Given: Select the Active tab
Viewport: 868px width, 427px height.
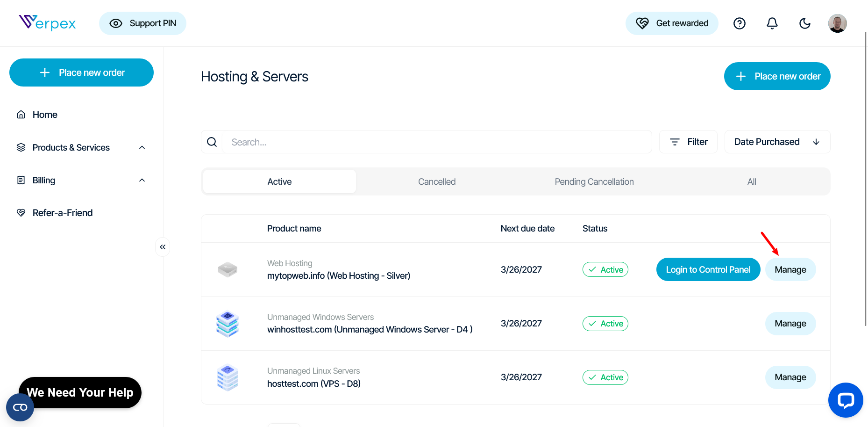Looking at the screenshot, I should pyautogui.click(x=279, y=181).
